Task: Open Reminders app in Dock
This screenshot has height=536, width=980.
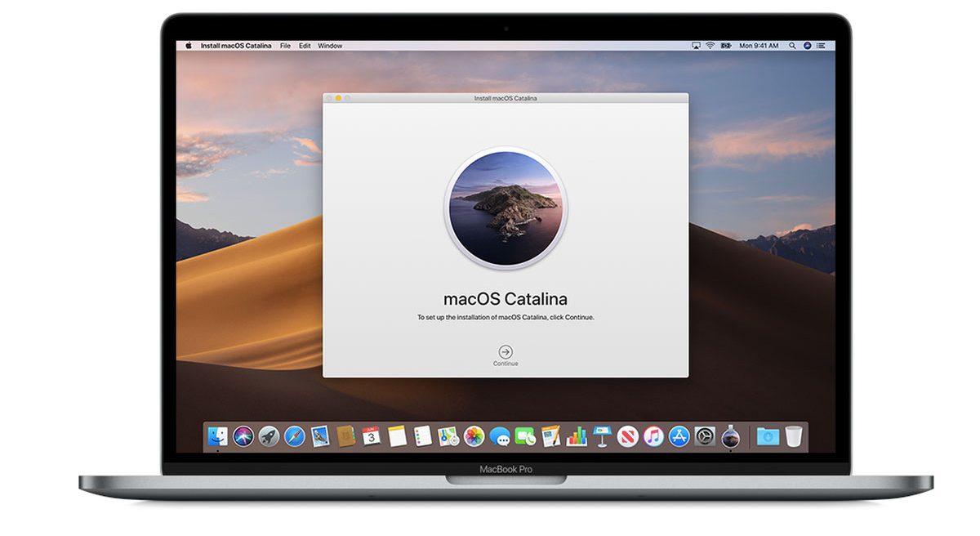Action: 423,436
